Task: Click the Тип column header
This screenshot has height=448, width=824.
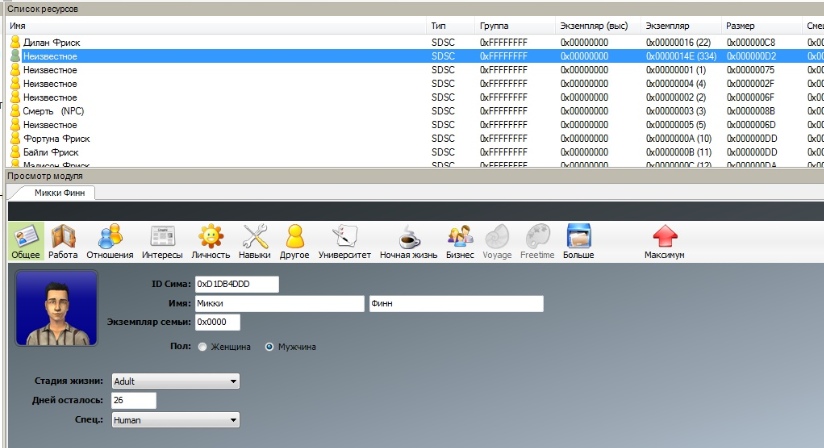Action: click(450, 24)
